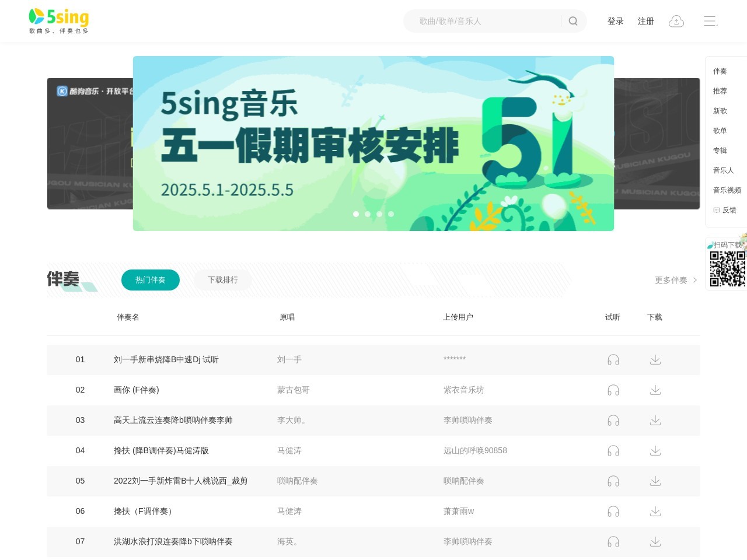Image resolution: width=747 pixels, height=560 pixels.
Task: Click download icon for 画你 (F伴奏)
Action: point(655,390)
